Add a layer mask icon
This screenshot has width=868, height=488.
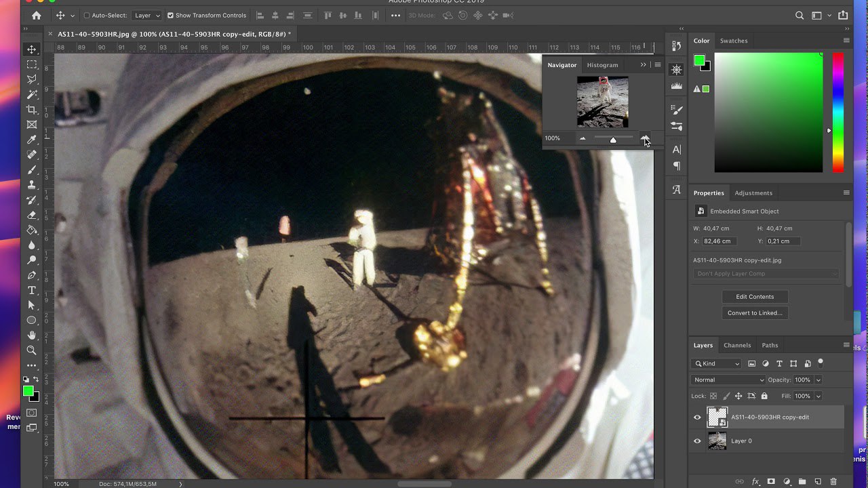click(771, 481)
